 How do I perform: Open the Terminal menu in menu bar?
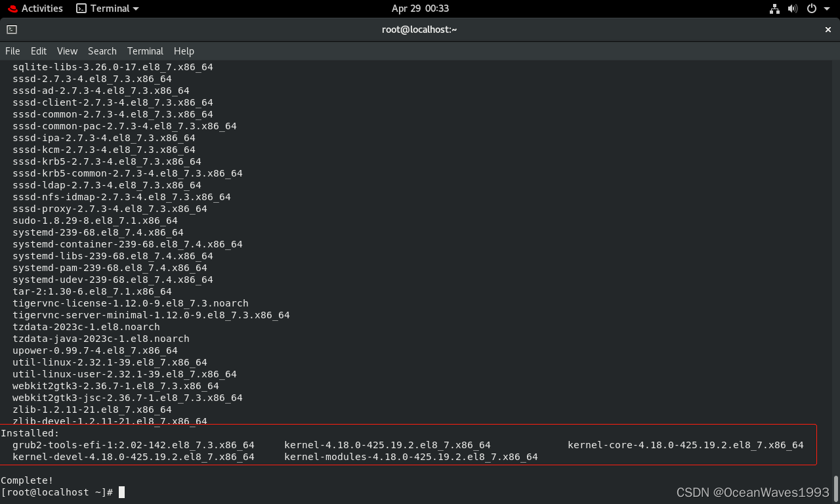click(145, 51)
